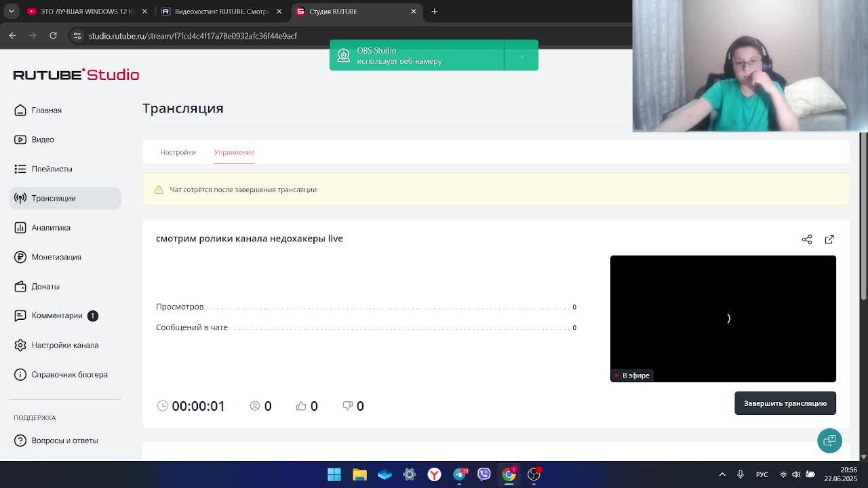The width and height of the screenshot is (868, 488).
Task: Click the microphone tray icon
Action: pos(741,474)
